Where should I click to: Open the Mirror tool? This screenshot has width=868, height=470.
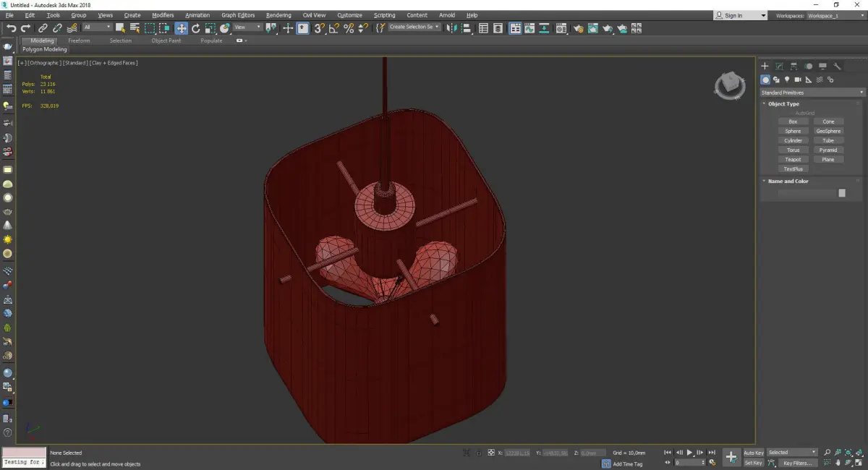point(451,28)
